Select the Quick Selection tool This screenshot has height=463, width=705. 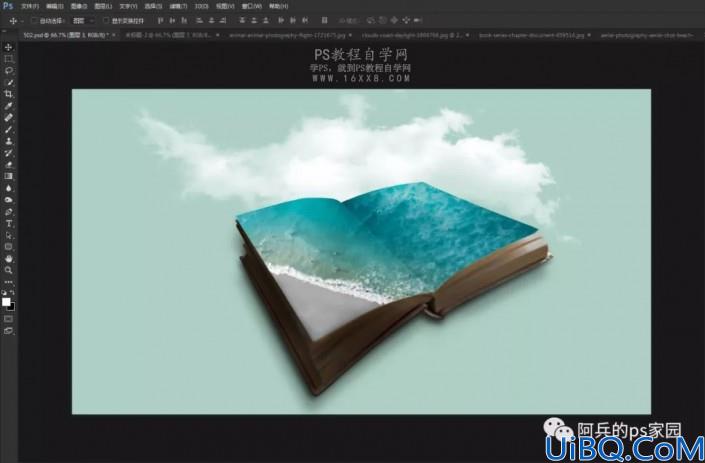(8, 82)
